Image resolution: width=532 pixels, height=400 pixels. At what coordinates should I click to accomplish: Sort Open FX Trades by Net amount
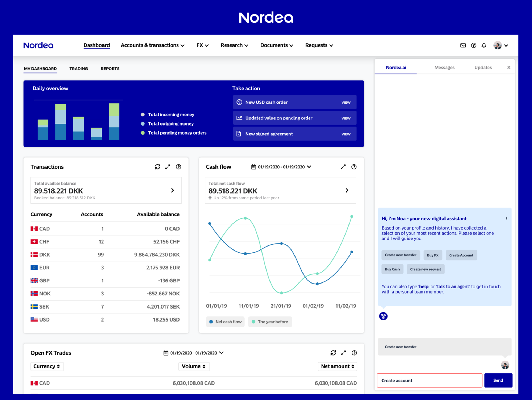[337, 366]
